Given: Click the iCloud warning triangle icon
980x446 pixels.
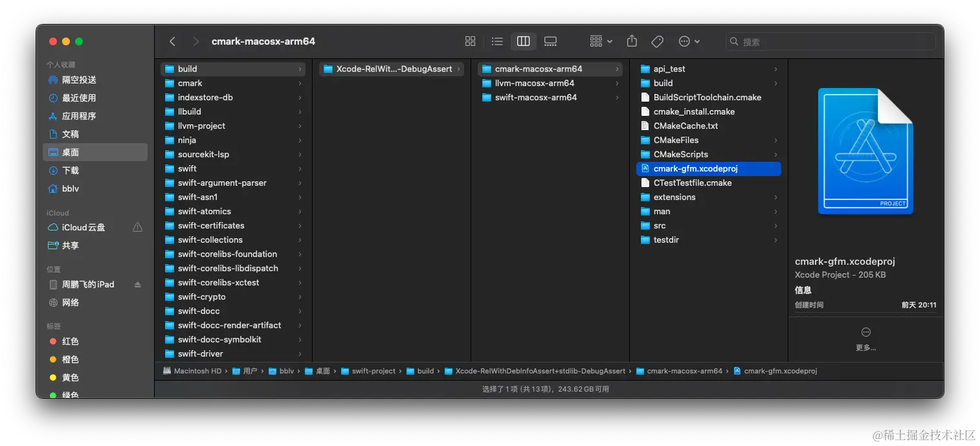Looking at the screenshot, I should click(x=137, y=227).
